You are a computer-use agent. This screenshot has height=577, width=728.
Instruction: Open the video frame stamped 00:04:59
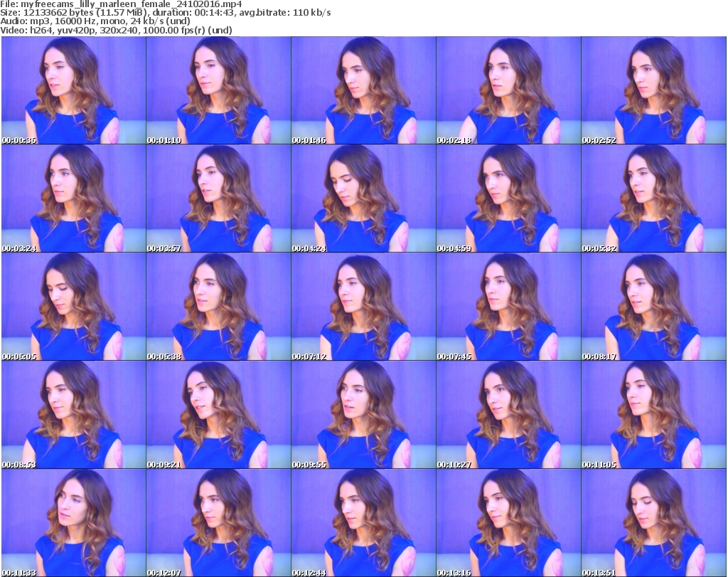[x=508, y=198]
